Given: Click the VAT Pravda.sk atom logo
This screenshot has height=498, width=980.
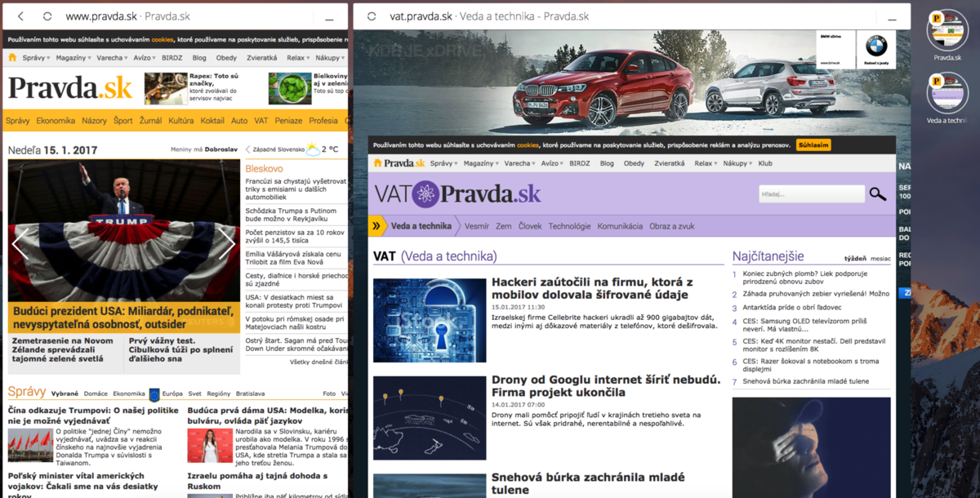Looking at the screenshot, I should coord(457,194).
